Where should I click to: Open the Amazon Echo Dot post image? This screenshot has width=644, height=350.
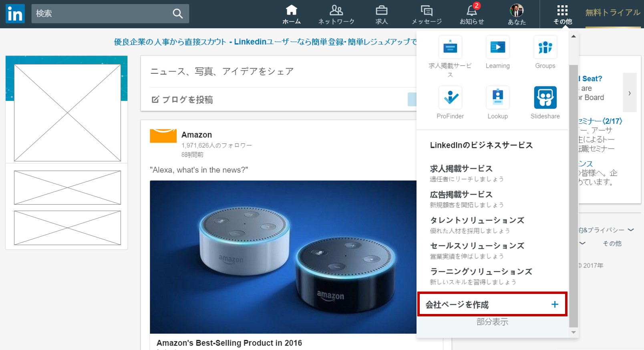283,257
